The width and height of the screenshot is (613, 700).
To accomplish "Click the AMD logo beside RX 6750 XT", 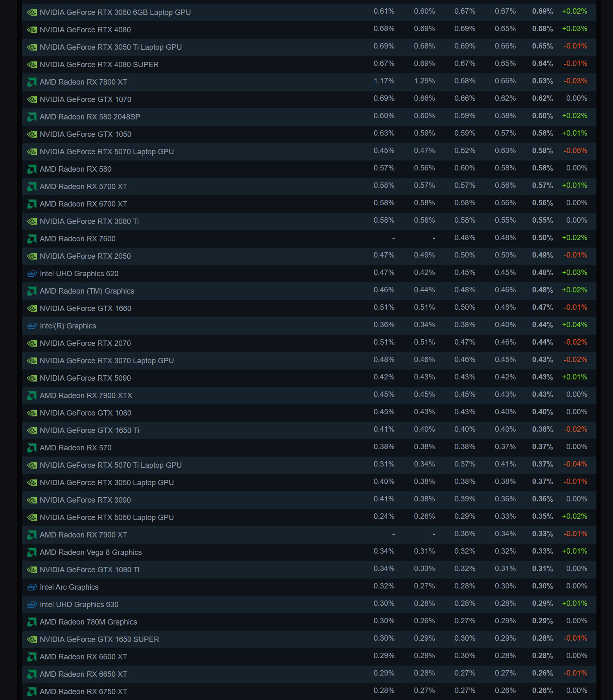I will pos(32,692).
